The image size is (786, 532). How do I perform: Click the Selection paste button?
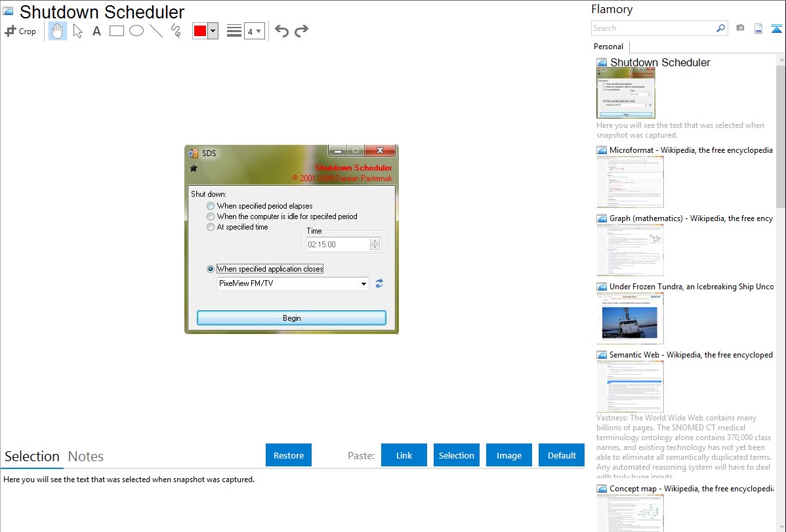click(457, 455)
